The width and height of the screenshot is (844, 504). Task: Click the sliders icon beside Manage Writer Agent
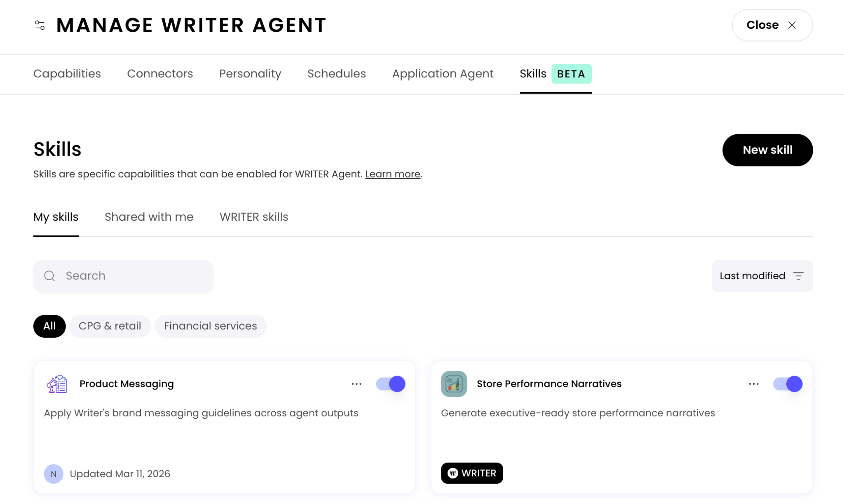pos(40,26)
